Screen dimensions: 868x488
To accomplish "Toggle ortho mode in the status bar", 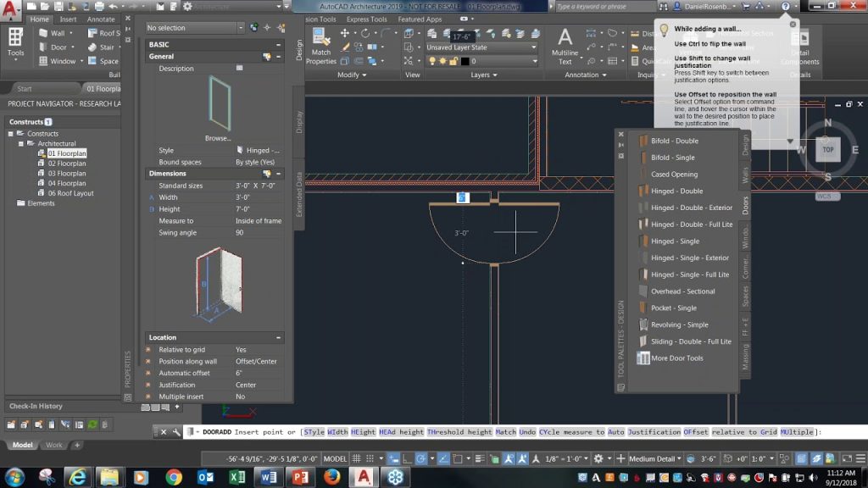I will coord(407,458).
